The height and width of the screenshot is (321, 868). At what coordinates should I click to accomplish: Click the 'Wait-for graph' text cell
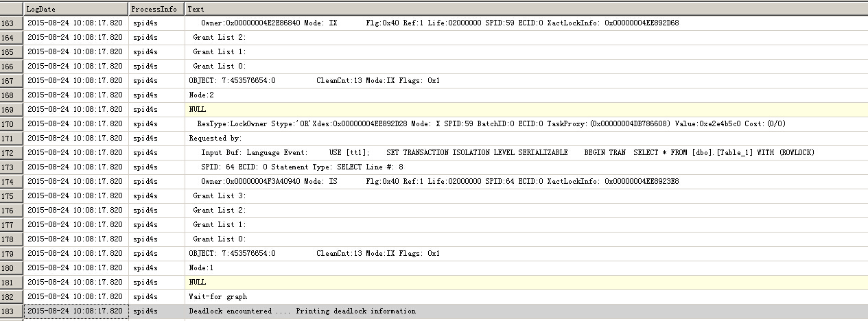point(526,296)
